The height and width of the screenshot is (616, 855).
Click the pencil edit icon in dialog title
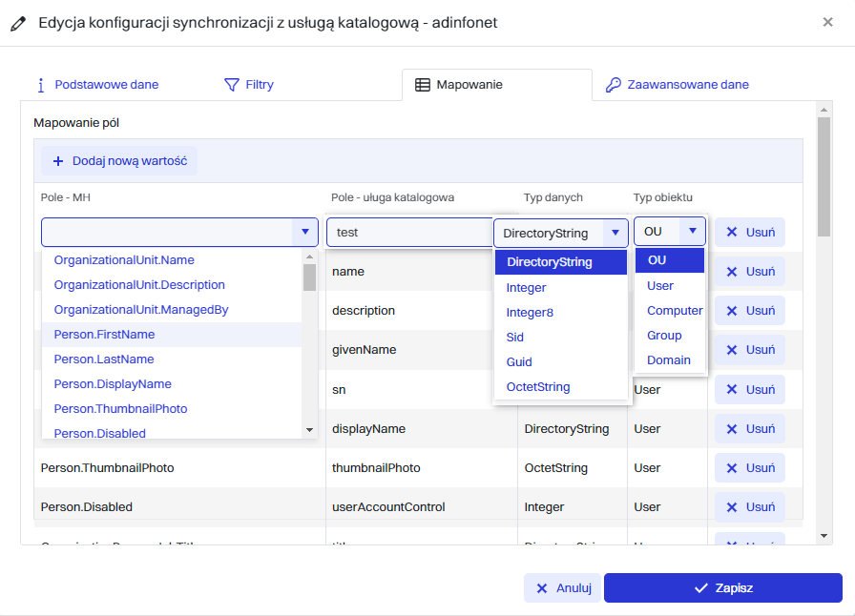pos(19,23)
